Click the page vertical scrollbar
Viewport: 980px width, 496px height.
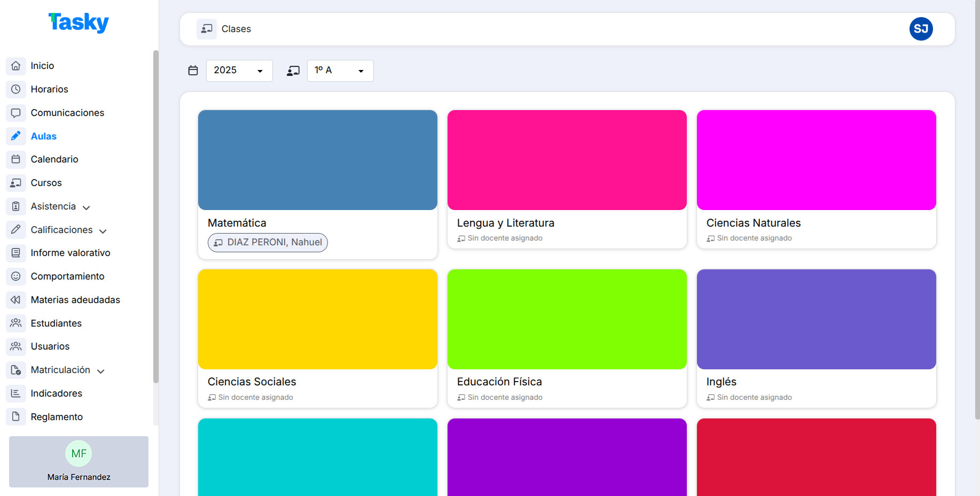pos(977,210)
